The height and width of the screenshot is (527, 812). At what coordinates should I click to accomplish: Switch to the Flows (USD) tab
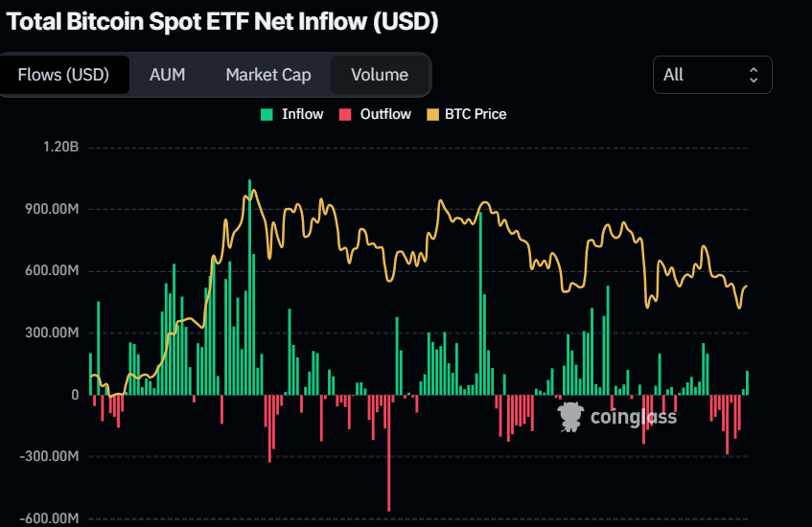(64, 75)
